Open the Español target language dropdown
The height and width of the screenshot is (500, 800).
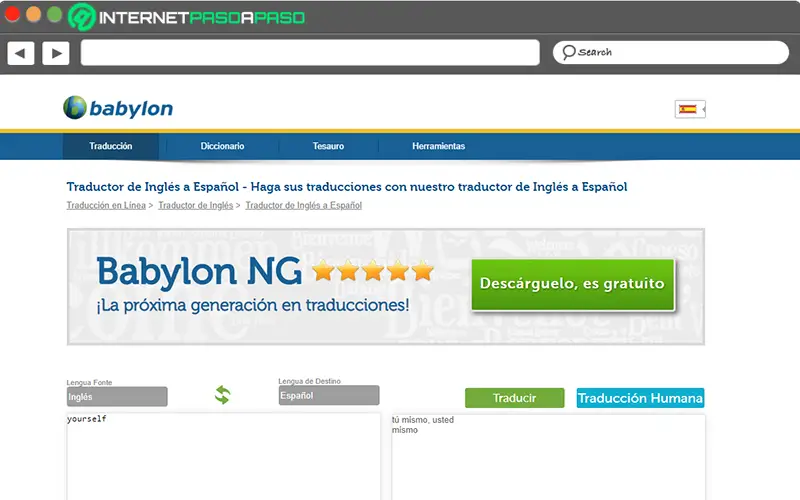coord(329,395)
